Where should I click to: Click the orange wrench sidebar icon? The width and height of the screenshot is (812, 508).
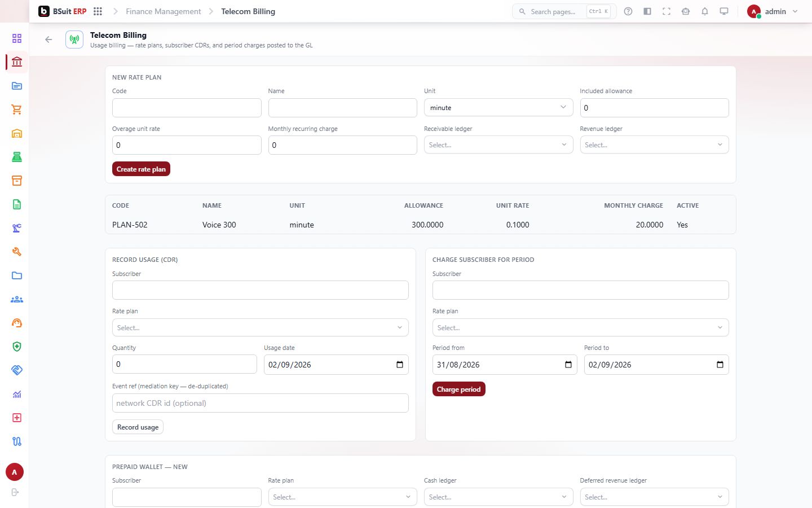[x=17, y=252]
